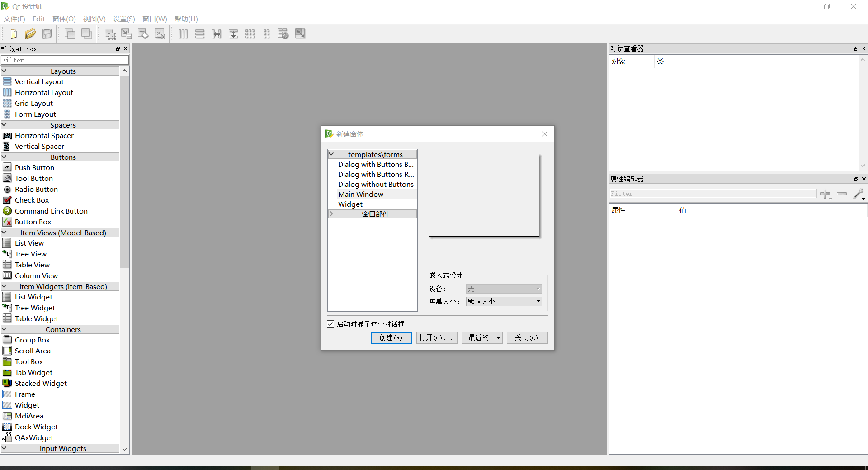Open the 设备 dropdown showing 无

pos(503,289)
